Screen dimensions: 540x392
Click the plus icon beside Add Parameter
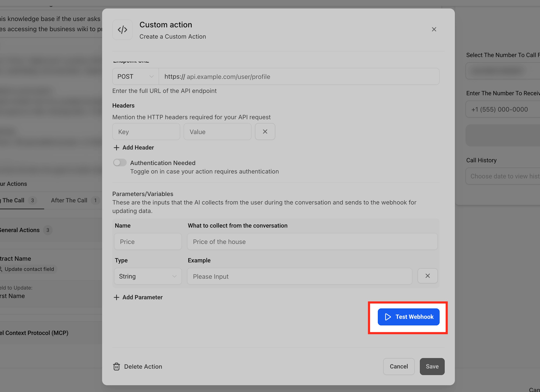click(116, 297)
